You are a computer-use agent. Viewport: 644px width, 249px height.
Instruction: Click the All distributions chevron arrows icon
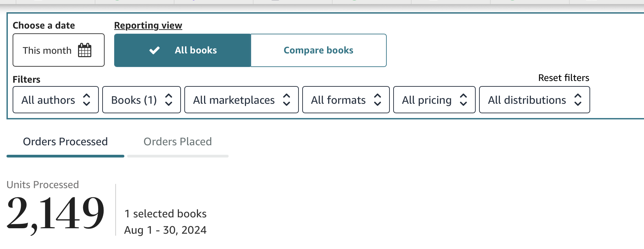pos(578,100)
